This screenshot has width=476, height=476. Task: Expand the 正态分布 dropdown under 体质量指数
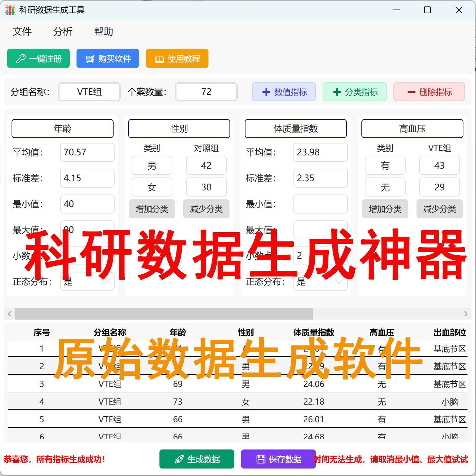(x=321, y=282)
